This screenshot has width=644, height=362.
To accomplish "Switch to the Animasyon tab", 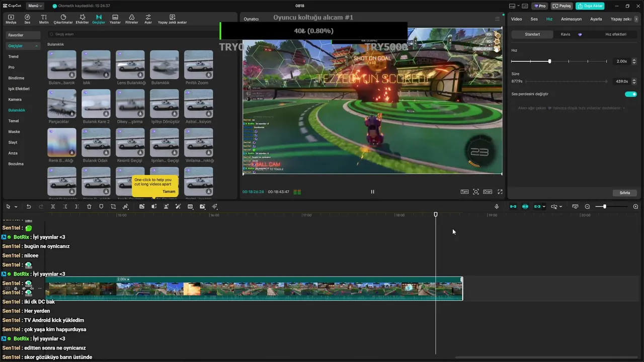I will [x=571, y=19].
